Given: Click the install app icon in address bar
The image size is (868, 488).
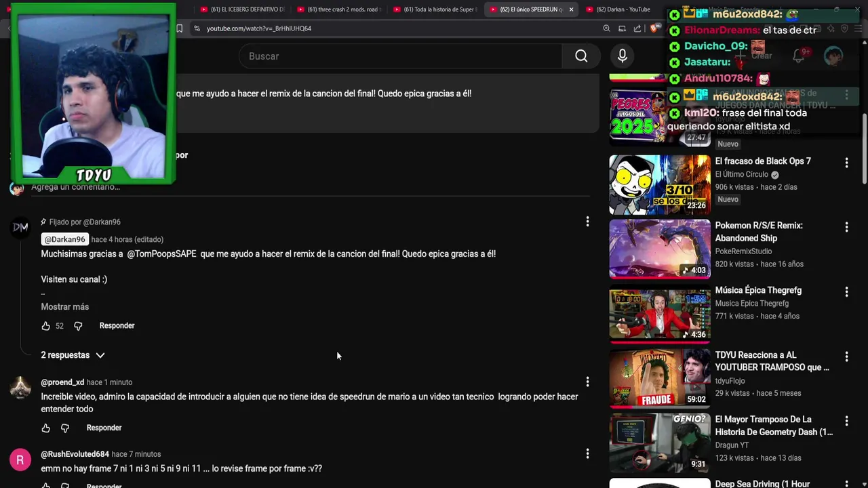Looking at the screenshot, I should [x=622, y=28].
